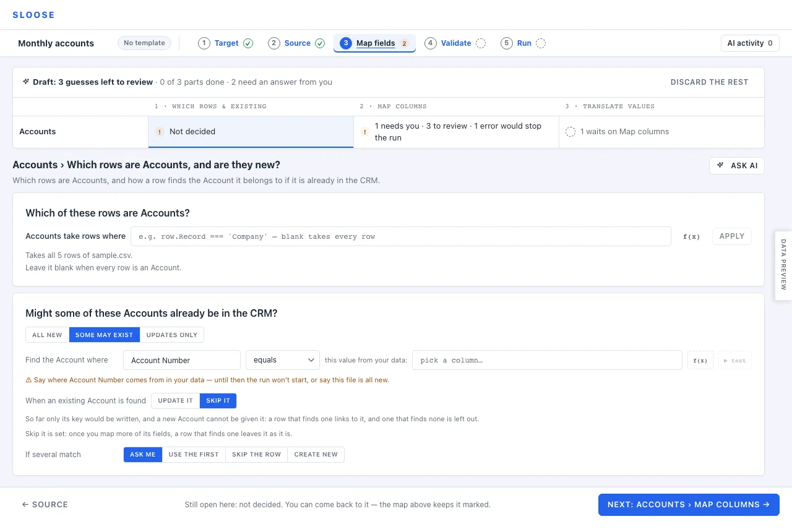Continue to Accounts Map Columns
The height and width of the screenshot is (532, 792).
(x=689, y=505)
